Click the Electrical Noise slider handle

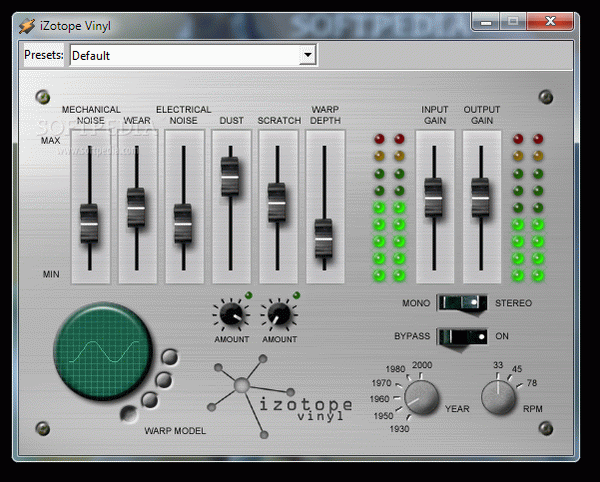coord(183,224)
